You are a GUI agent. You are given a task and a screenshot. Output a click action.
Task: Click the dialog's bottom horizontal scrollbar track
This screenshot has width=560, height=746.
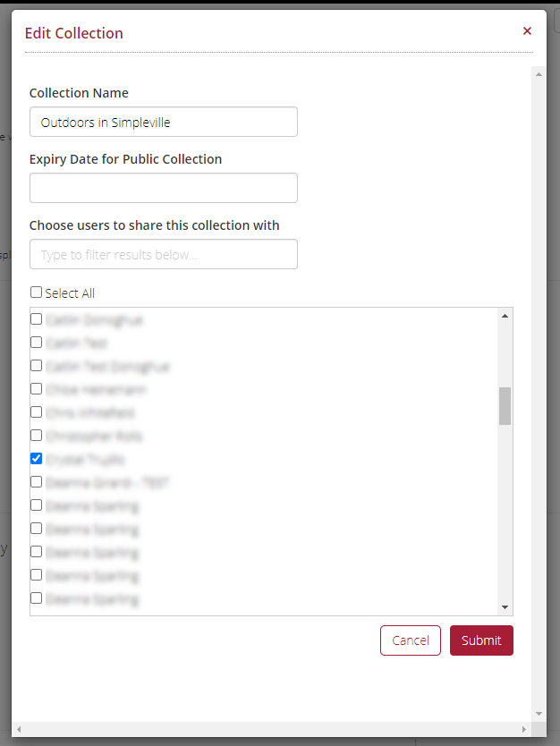pos(271,729)
